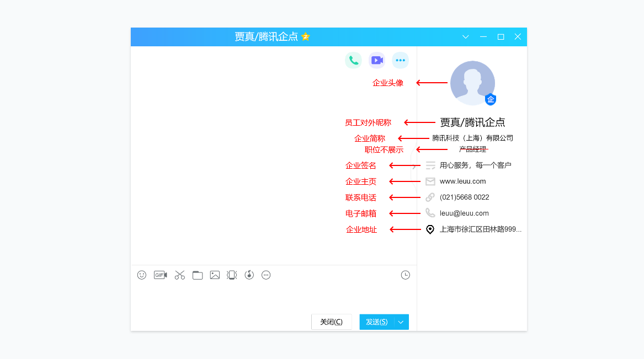Click the star icon in title bar

click(305, 36)
